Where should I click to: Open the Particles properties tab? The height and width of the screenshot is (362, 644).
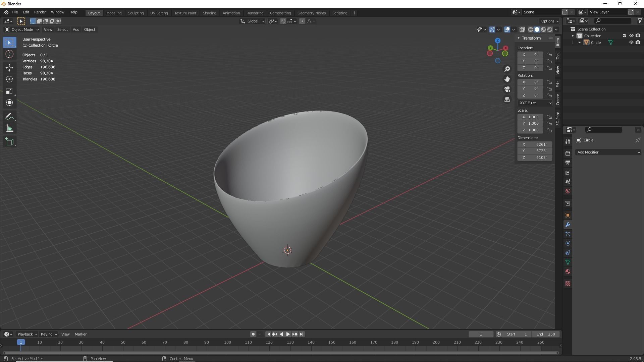(x=568, y=234)
